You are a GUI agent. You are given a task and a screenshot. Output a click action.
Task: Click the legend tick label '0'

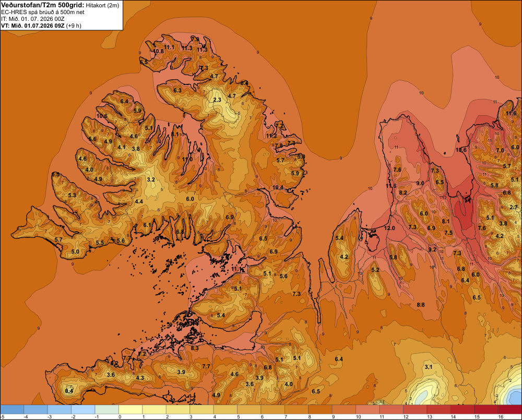pos(120,417)
